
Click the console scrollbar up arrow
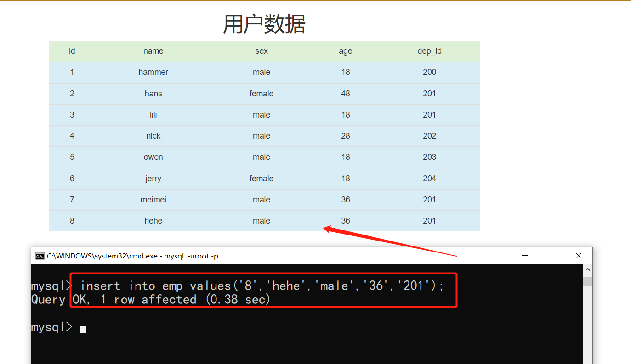[x=587, y=270]
